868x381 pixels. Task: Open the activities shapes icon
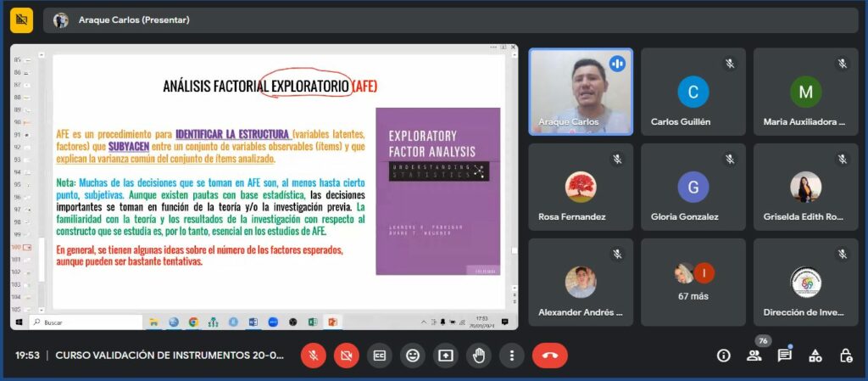click(x=815, y=356)
